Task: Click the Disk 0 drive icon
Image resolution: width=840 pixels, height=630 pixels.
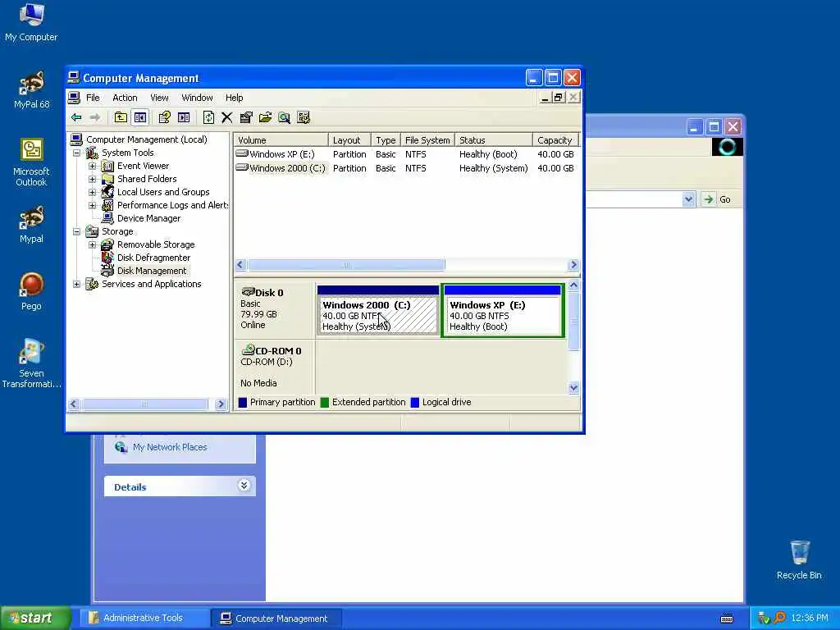Action: click(248, 292)
